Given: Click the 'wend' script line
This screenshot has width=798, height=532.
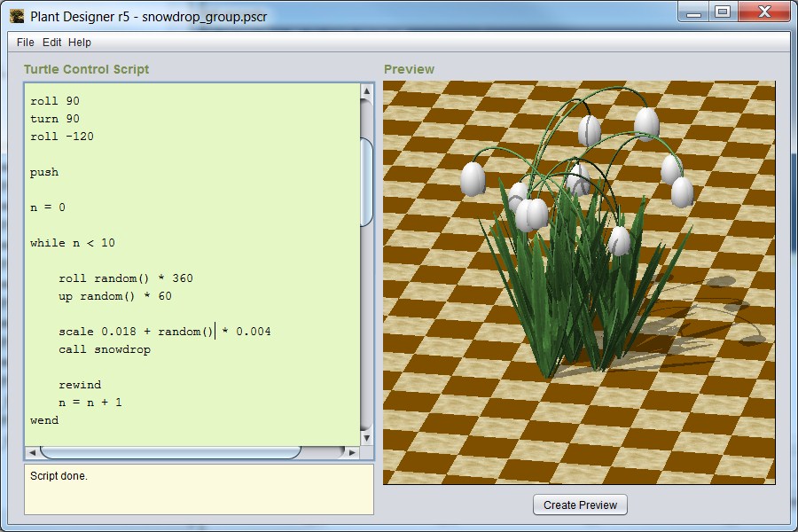Looking at the screenshot, I should [x=44, y=420].
